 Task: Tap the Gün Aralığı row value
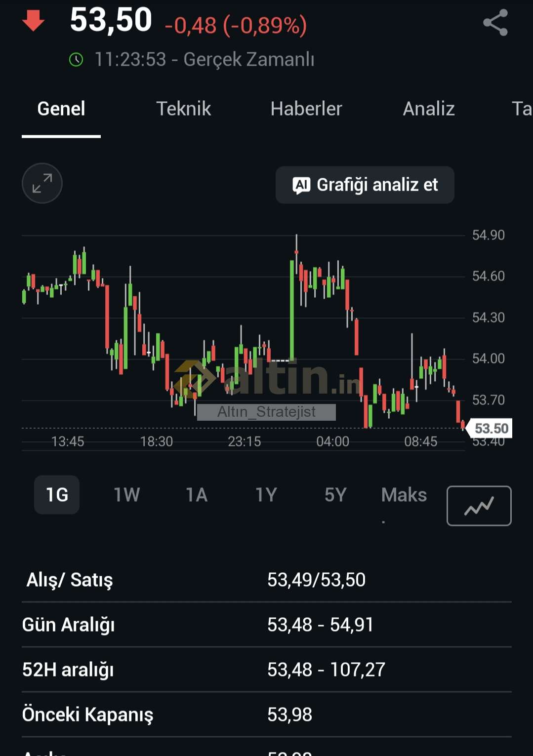point(320,625)
